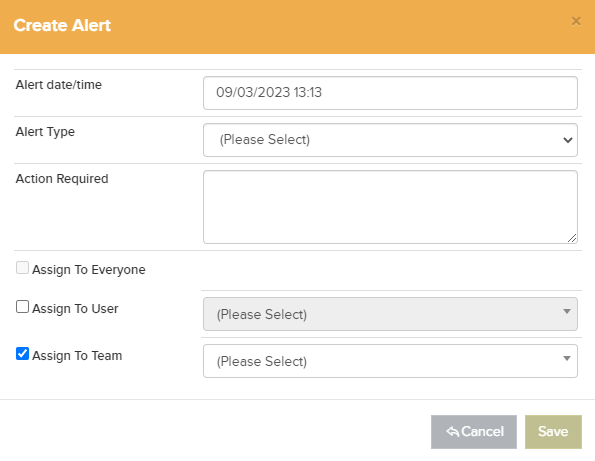
Task: Click the Create Alert header title
Action: coord(62,25)
